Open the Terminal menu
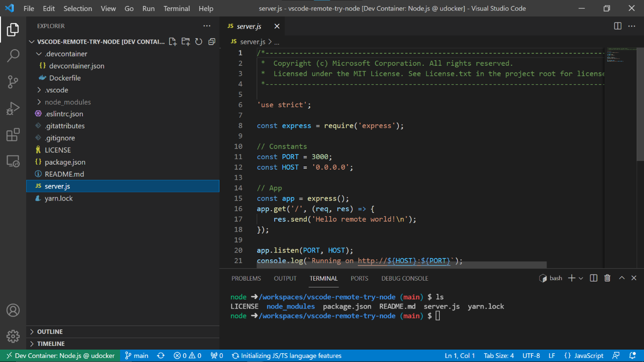644x362 pixels. point(177,8)
